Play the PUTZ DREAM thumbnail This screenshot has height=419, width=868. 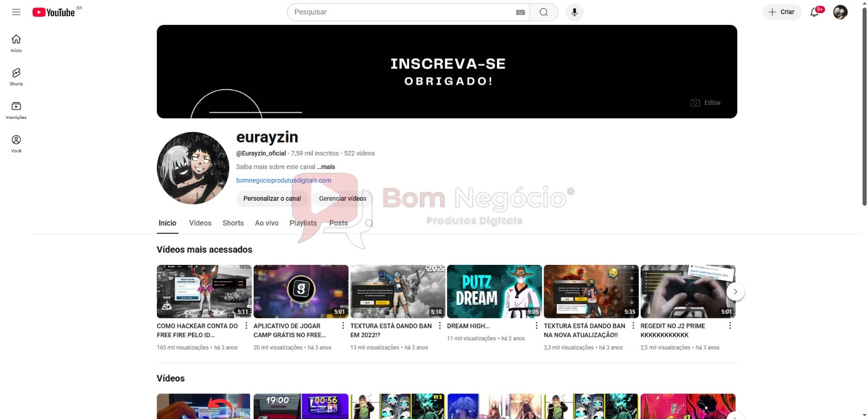(494, 291)
